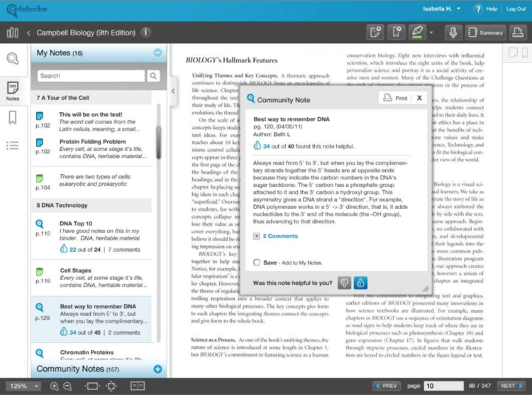Select the '8 DNA Technology' chapter header
The image size is (532, 395).
91,205
